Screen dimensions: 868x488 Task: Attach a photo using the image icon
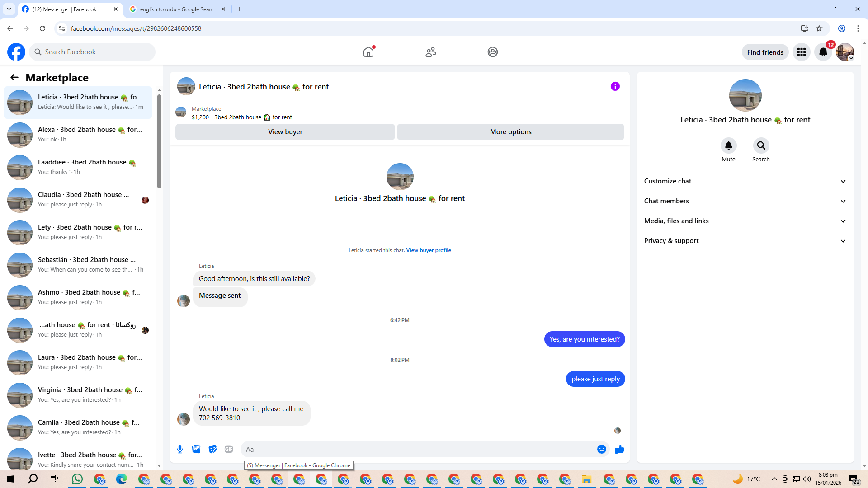[x=196, y=449]
